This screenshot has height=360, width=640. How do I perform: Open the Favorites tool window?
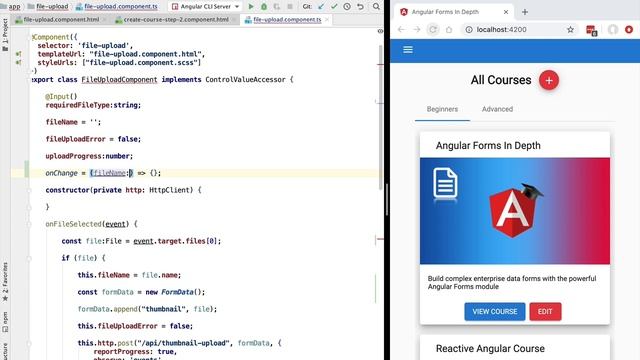point(5,282)
